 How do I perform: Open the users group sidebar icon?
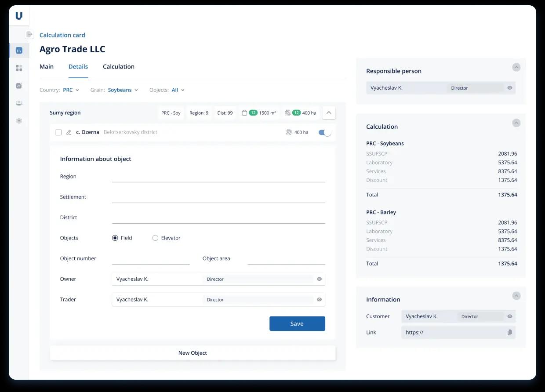[19, 103]
